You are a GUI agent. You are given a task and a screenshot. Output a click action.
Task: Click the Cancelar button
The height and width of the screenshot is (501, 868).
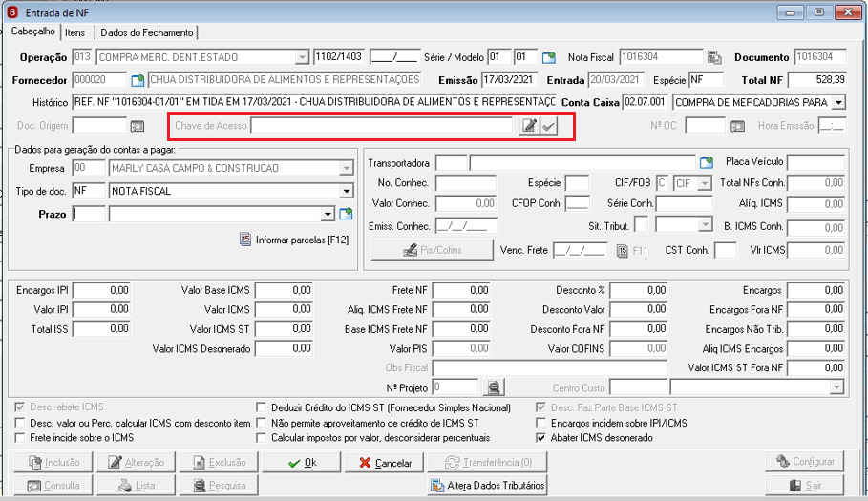tap(385, 462)
